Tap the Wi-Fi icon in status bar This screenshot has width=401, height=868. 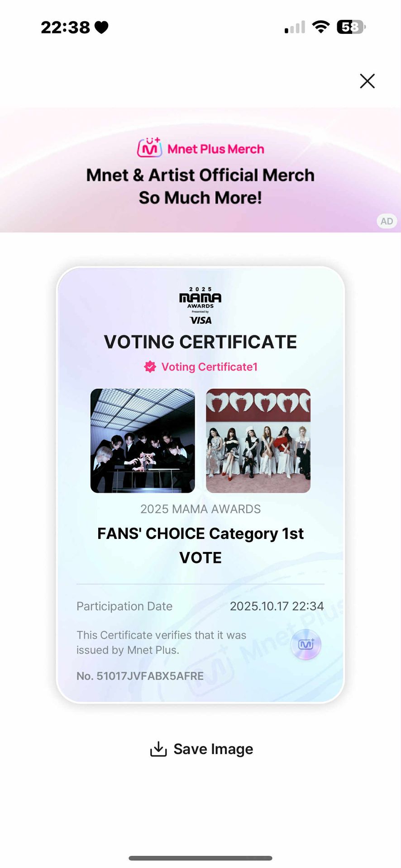coord(321,27)
